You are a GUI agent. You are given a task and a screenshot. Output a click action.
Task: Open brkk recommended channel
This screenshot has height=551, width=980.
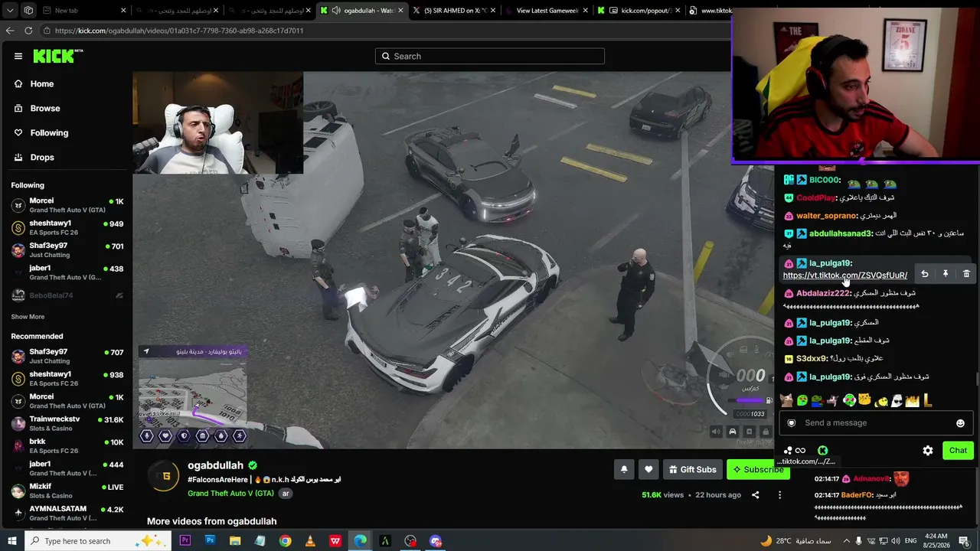pos(67,445)
